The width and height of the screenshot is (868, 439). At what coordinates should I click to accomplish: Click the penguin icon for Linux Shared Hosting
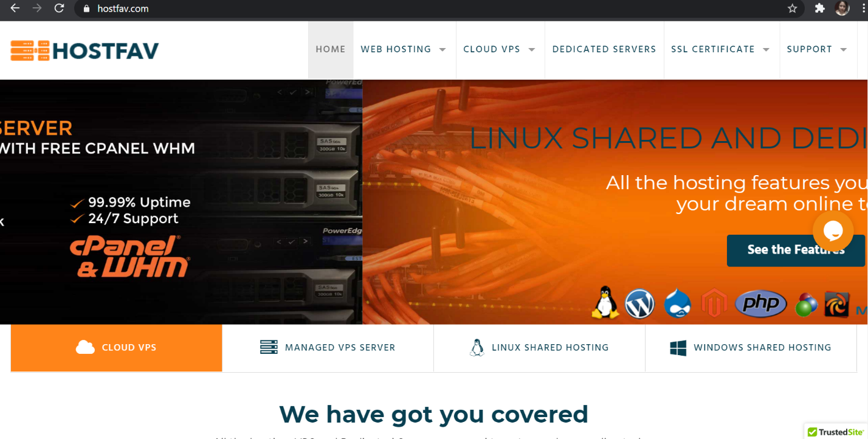[477, 347]
